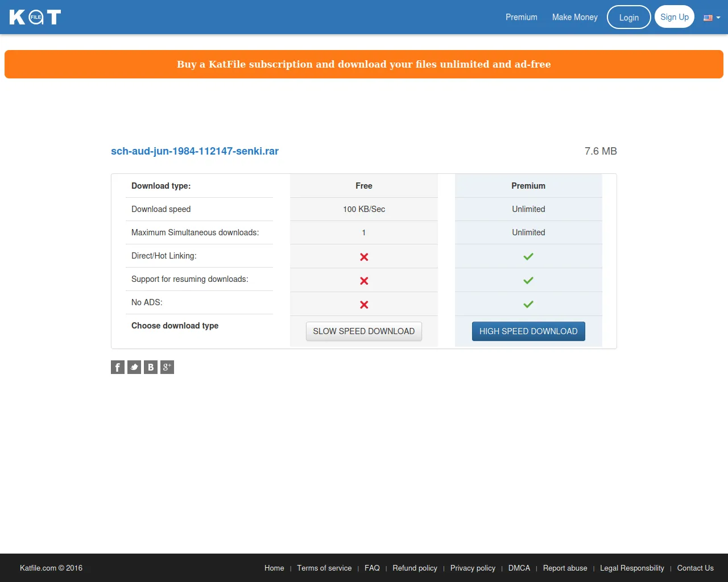
Task: Share the file via the VK icon
Action: pyautogui.click(x=150, y=367)
